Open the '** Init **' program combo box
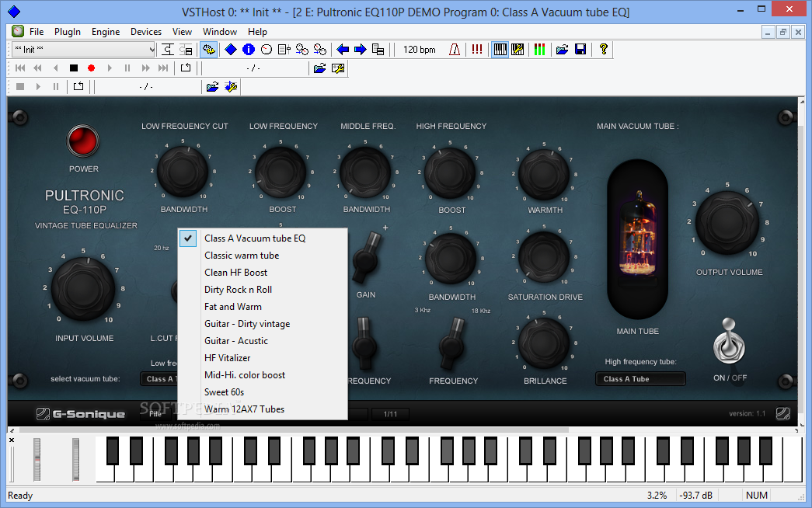The width and height of the screenshot is (812, 508). pyautogui.click(x=84, y=49)
